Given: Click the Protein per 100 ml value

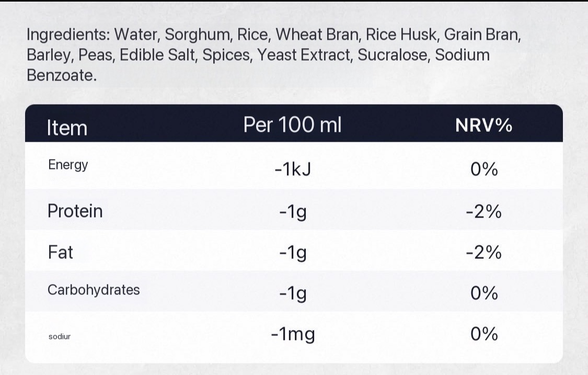Looking at the screenshot, I should click(x=292, y=212).
